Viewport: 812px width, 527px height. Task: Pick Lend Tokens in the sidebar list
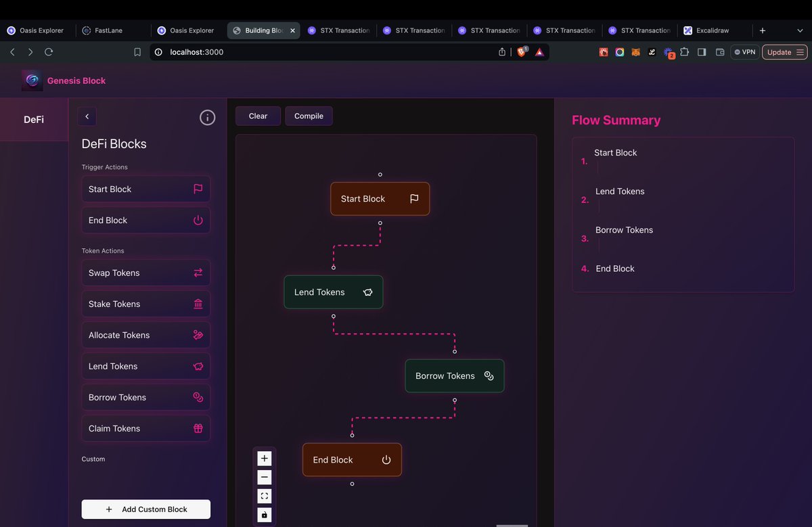click(145, 366)
